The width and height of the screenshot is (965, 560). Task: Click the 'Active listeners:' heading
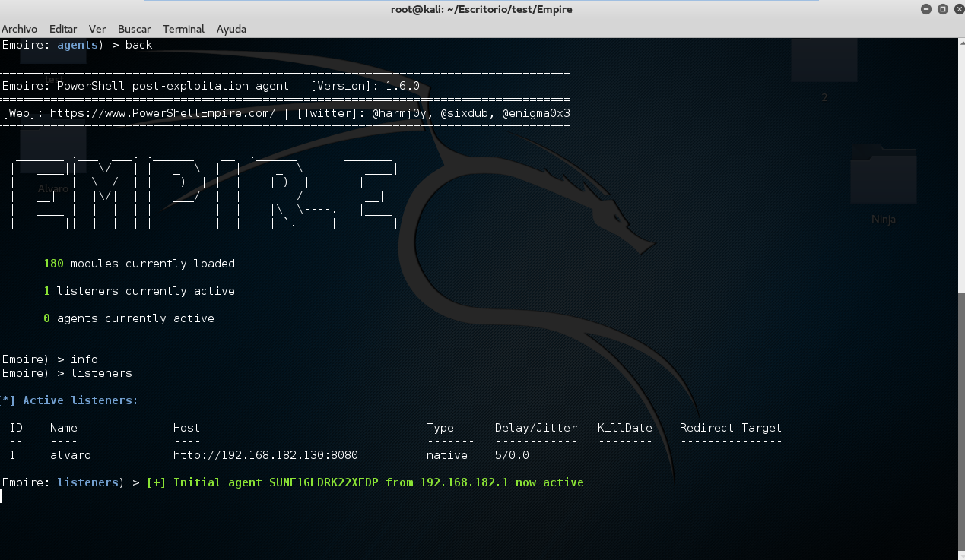click(x=81, y=400)
